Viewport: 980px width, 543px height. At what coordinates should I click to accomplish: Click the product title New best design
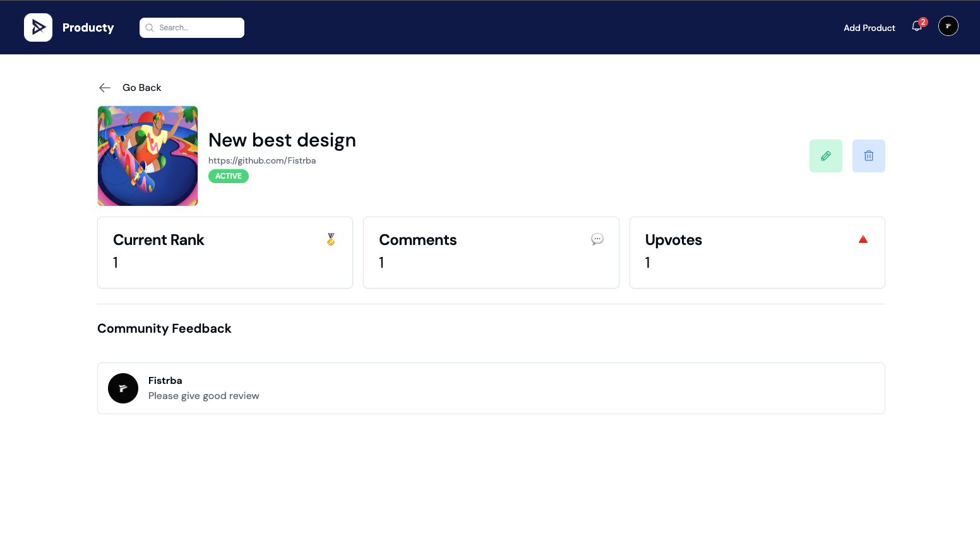click(x=282, y=140)
